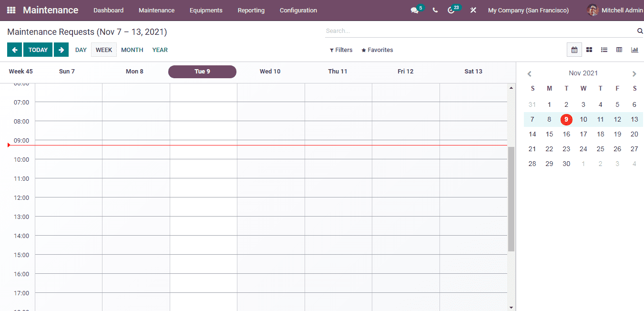Image resolution: width=644 pixels, height=311 pixels.
Task: Switch to the Maintenance menu
Action: point(156,10)
